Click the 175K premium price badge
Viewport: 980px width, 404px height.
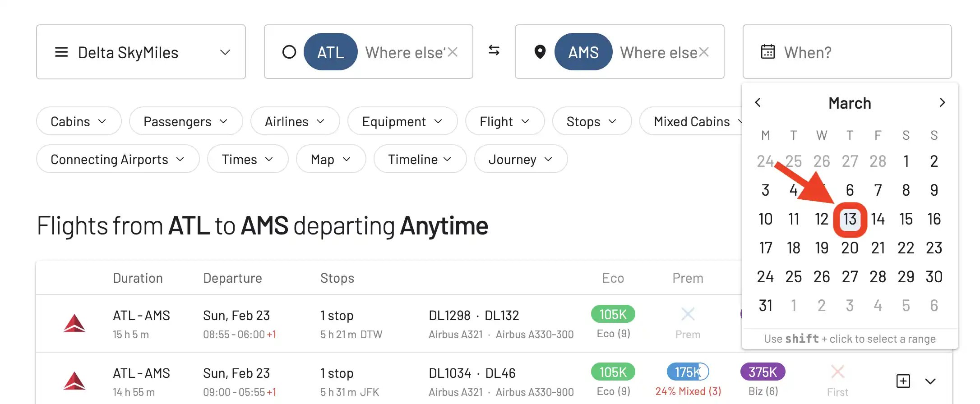(x=688, y=372)
